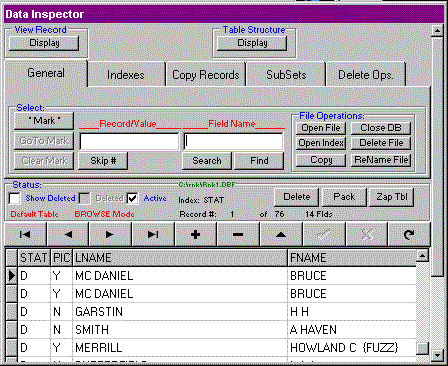Click the Find button
The image size is (448, 366).
(x=259, y=161)
